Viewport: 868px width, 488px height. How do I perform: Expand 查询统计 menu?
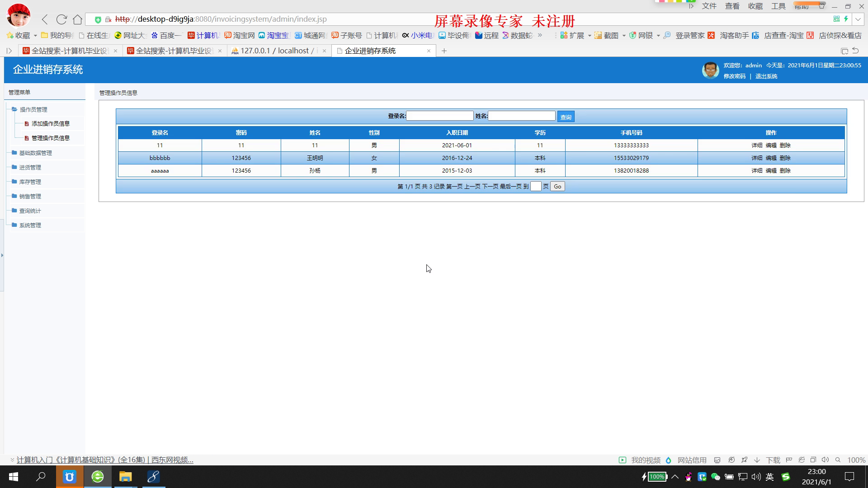30,211
